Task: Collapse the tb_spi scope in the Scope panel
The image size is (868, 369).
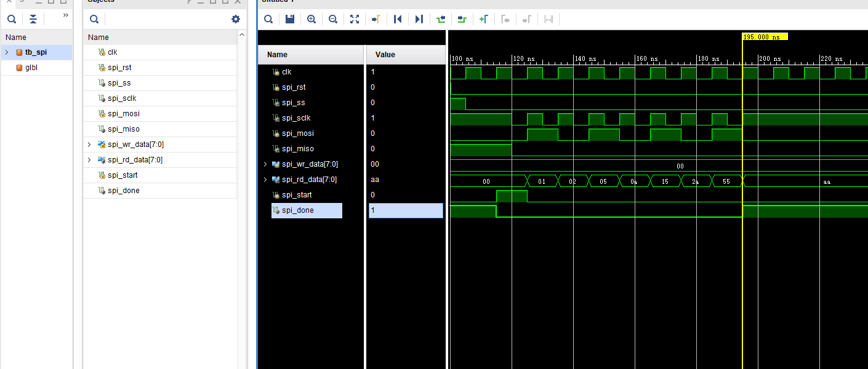Action: pos(6,53)
